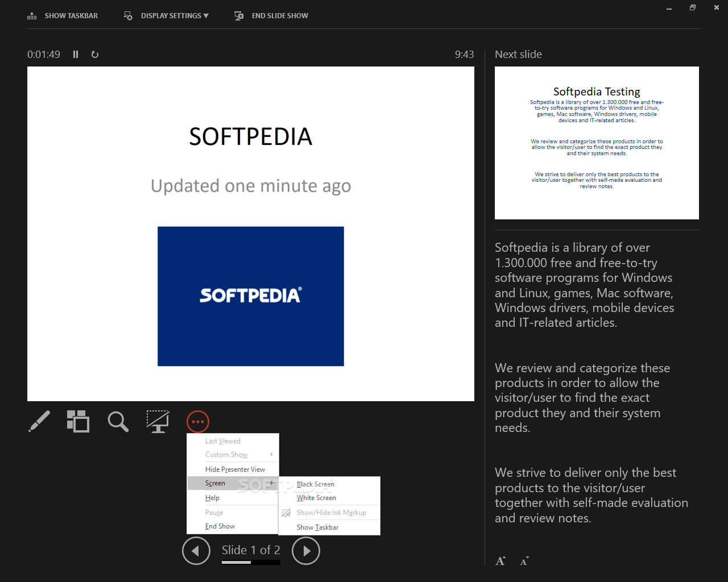Click the elapsed time 0:01:49
The height and width of the screenshot is (582, 728).
[44, 55]
